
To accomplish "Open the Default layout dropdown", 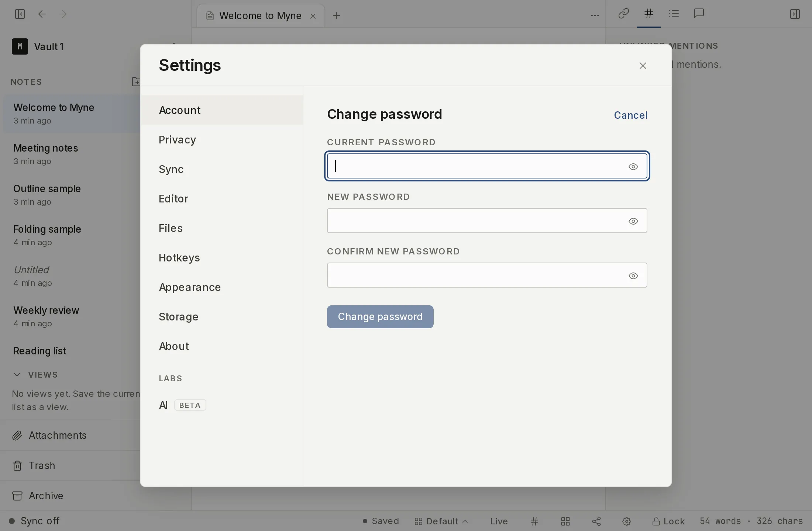I will pos(441,521).
